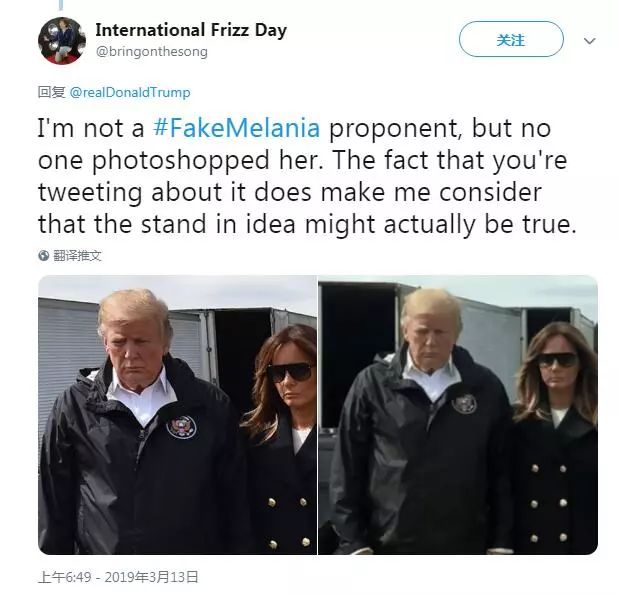Click the date 2019年3月13日
This screenshot has height=595, width=618.
point(150,576)
